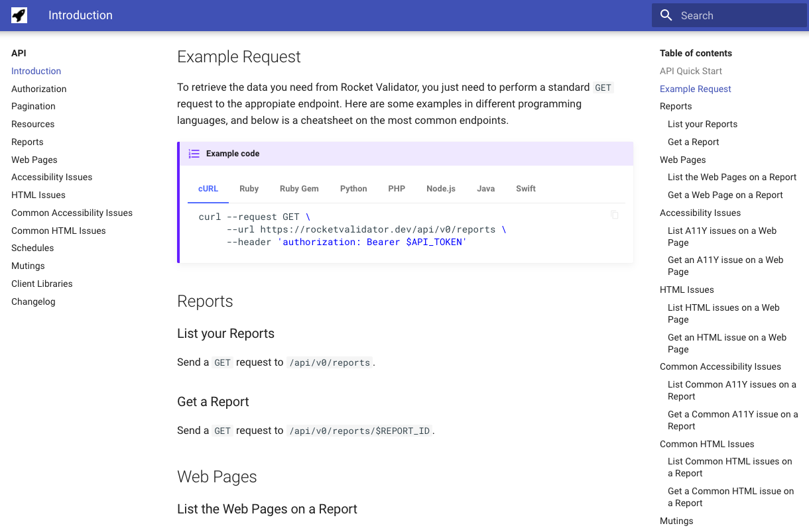Image resolution: width=809 pixels, height=532 pixels.
Task: Click the Web Pages main section heading
Action: click(x=217, y=477)
